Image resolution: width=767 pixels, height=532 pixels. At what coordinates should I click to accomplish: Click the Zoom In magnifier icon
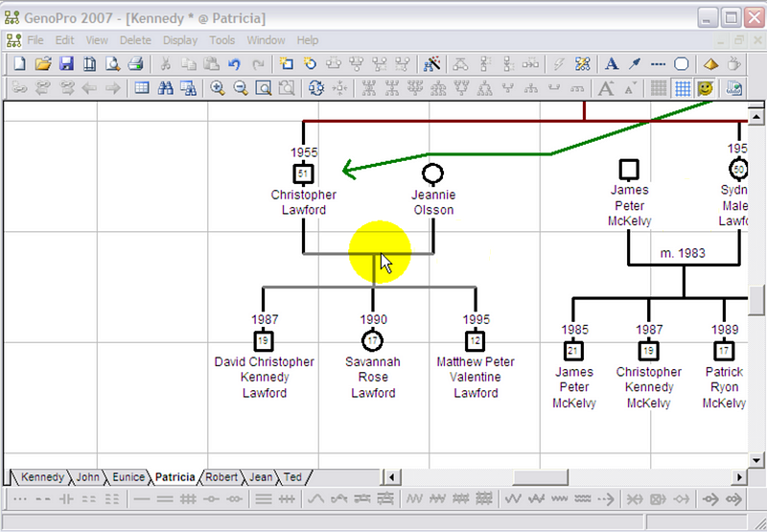pyautogui.click(x=218, y=88)
